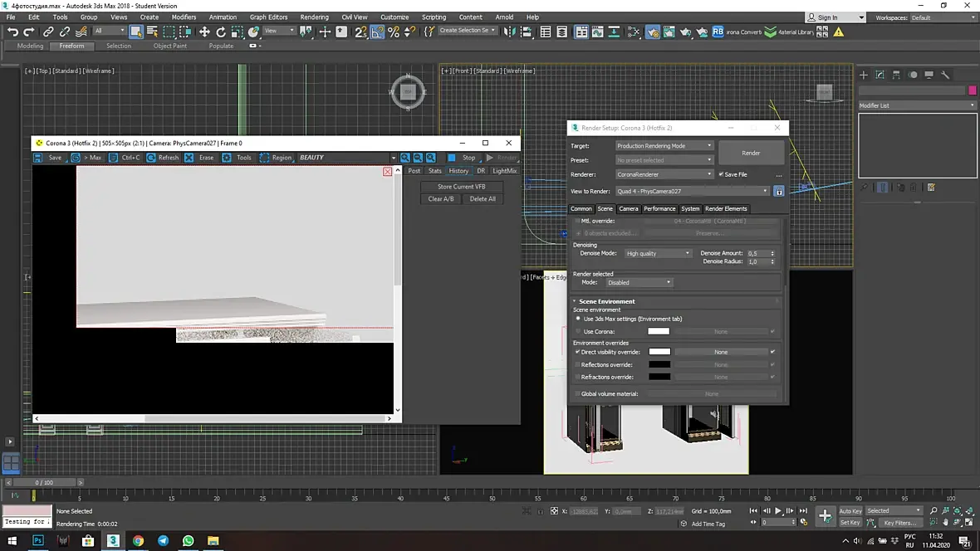Switch to the Performance tab
The width and height of the screenshot is (980, 551).
pyautogui.click(x=659, y=209)
